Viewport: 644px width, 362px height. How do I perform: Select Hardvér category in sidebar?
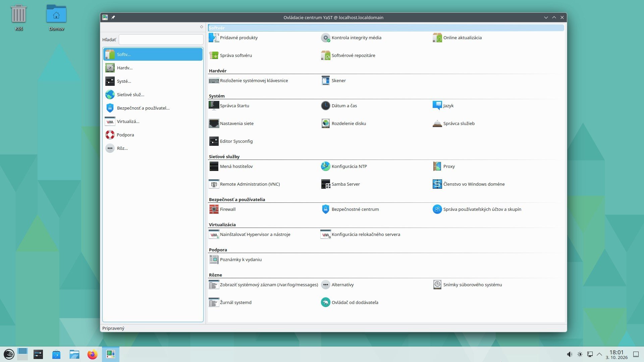153,68
